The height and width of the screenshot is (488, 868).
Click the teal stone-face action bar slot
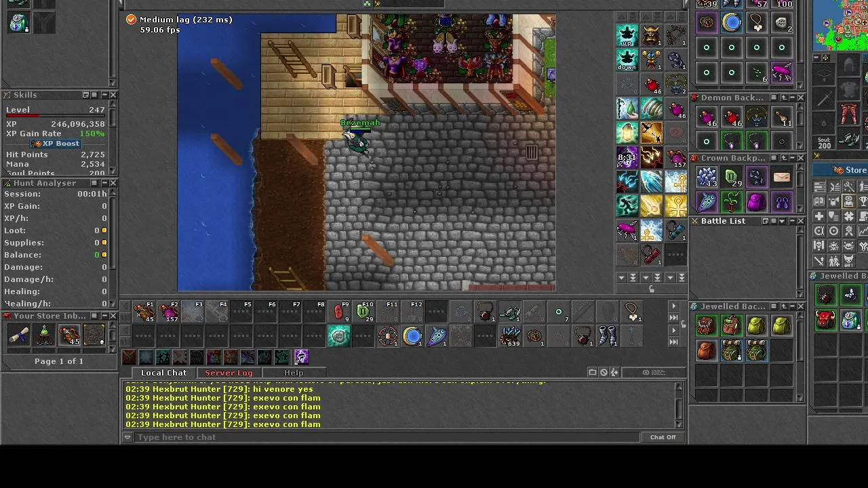pyautogui.click(x=339, y=336)
